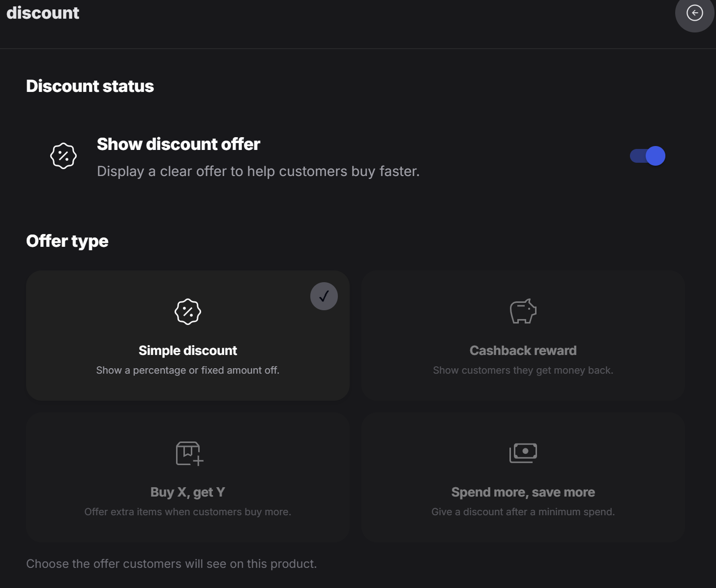The image size is (716, 588).
Task: Click the Buy X, get Y box icon
Action: (x=190, y=453)
